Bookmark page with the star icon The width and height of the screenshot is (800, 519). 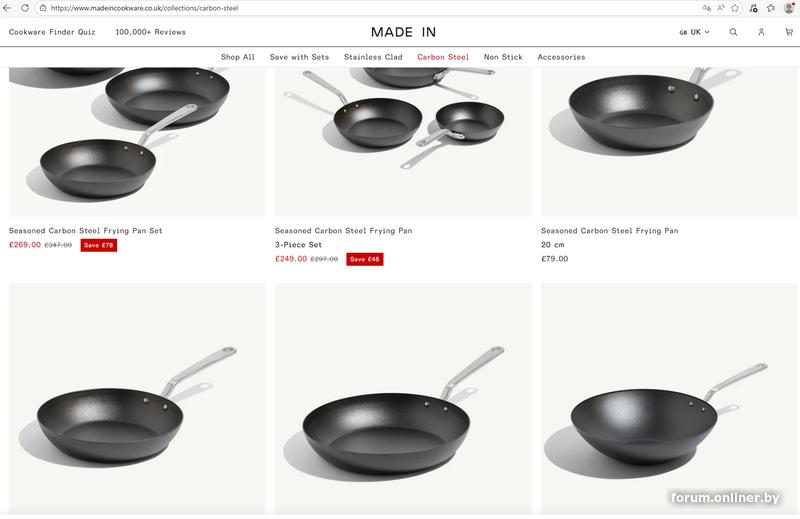(735, 7)
